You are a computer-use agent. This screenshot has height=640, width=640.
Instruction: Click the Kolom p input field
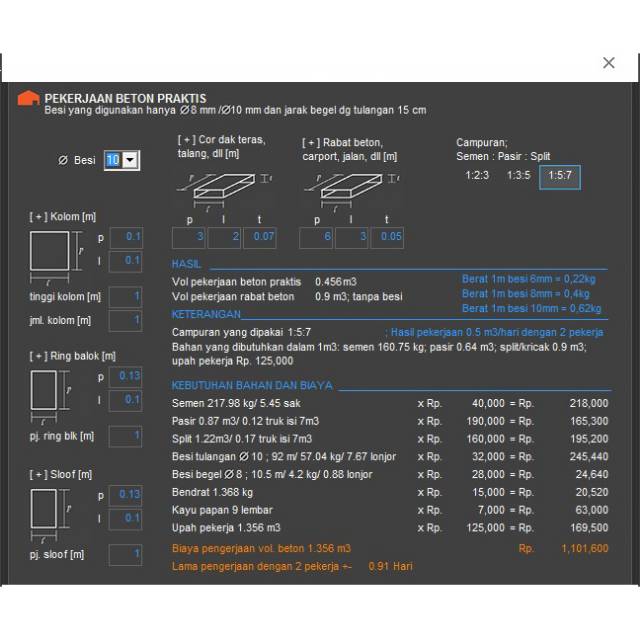[126, 237]
